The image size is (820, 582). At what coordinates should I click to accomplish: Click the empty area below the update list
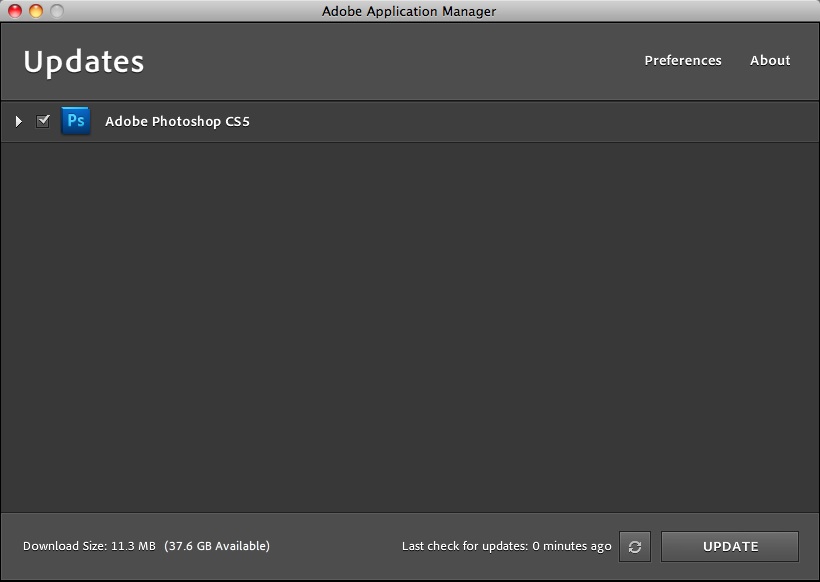(x=410, y=330)
